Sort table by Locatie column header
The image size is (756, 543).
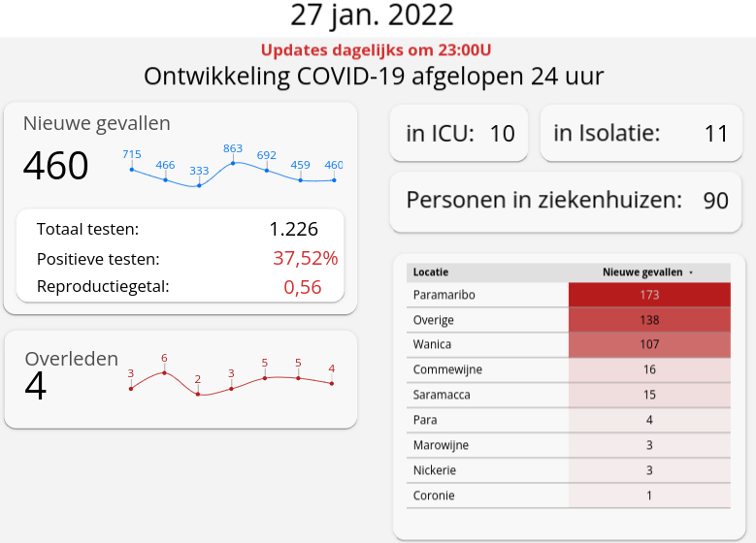pyautogui.click(x=431, y=272)
